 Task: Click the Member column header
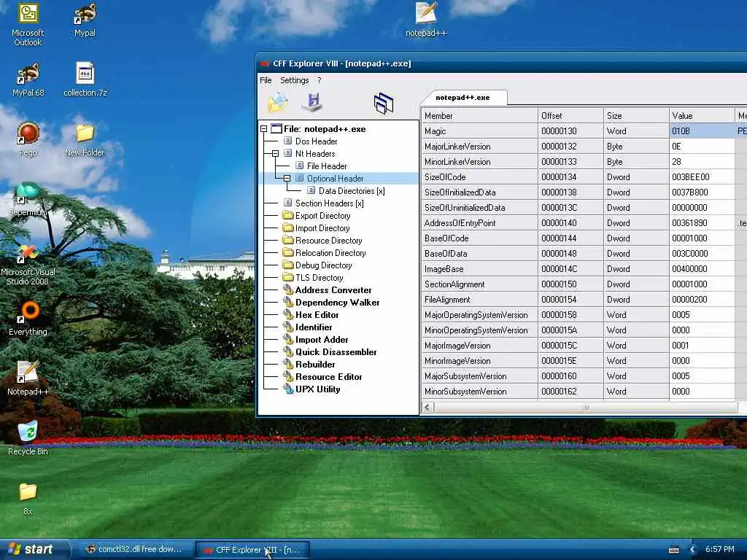(x=479, y=116)
